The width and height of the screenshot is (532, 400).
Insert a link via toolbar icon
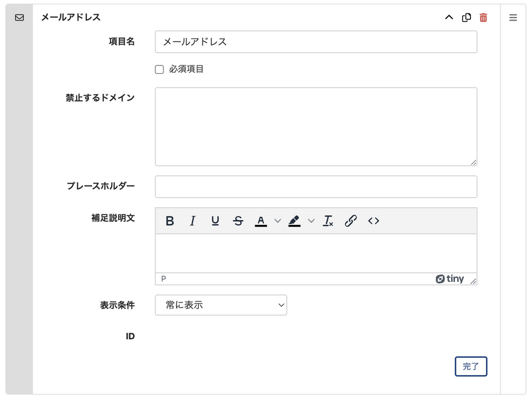351,221
